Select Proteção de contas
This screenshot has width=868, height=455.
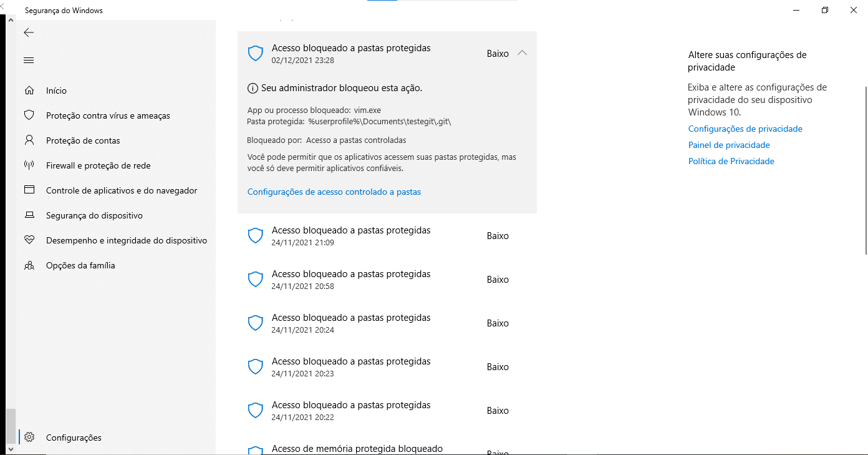(x=116, y=140)
